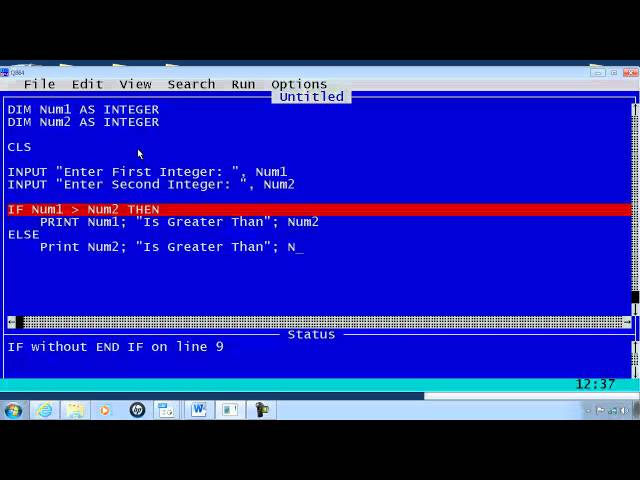This screenshot has width=640, height=480.
Task: Open the Run menu
Action: [x=243, y=84]
